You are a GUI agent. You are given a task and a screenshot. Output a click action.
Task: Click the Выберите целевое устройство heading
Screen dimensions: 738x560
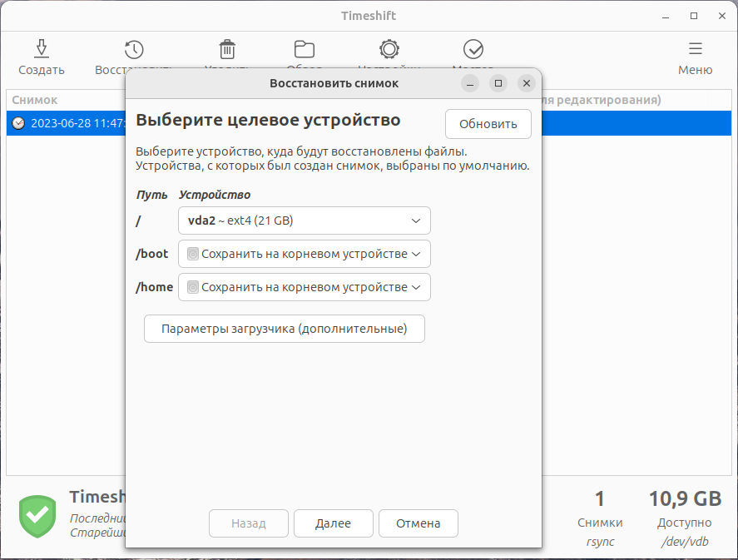[x=268, y=120]
